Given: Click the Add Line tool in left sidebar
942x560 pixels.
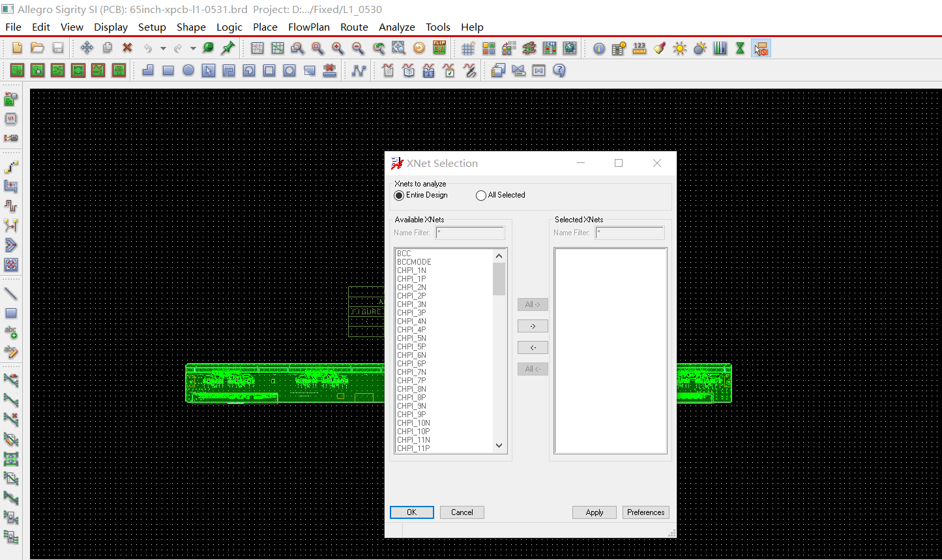Looking at the screenshot, I should (11, 293).
